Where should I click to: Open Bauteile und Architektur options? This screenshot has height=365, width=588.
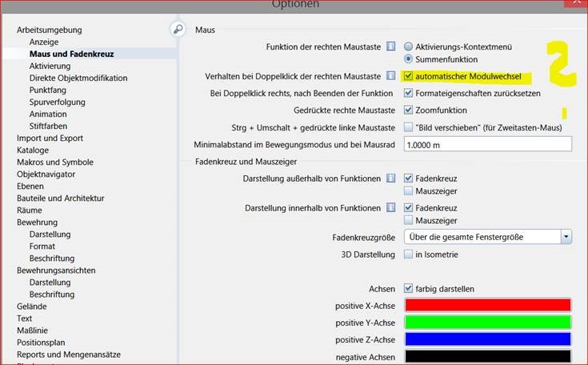pyautogui.click(x=60, y=198)
